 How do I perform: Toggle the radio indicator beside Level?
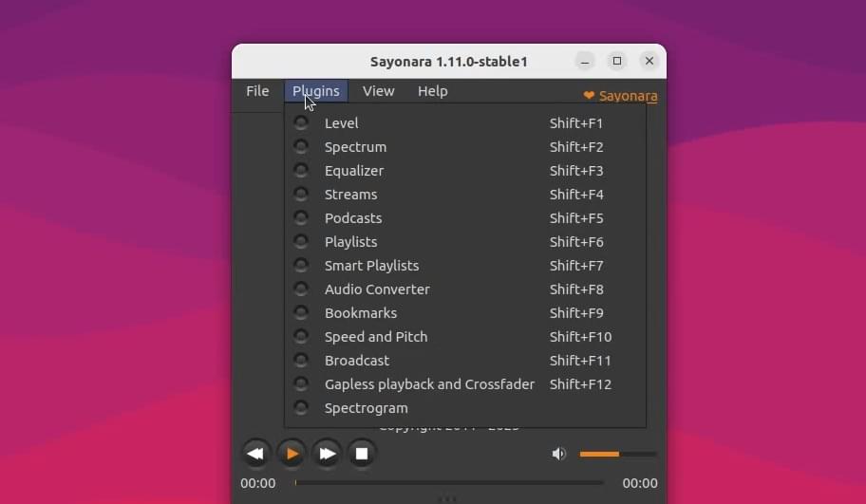301,122
